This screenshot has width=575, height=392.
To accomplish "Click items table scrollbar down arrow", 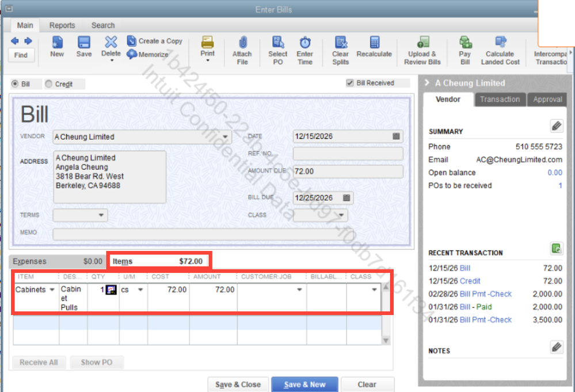I will (386, 341).
